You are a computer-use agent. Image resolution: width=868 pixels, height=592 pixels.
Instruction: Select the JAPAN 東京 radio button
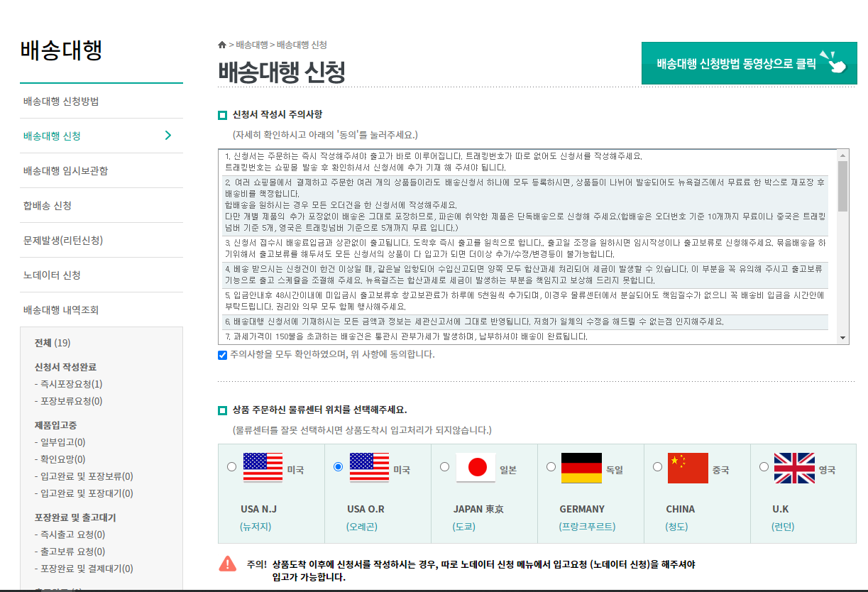point(444,466)
